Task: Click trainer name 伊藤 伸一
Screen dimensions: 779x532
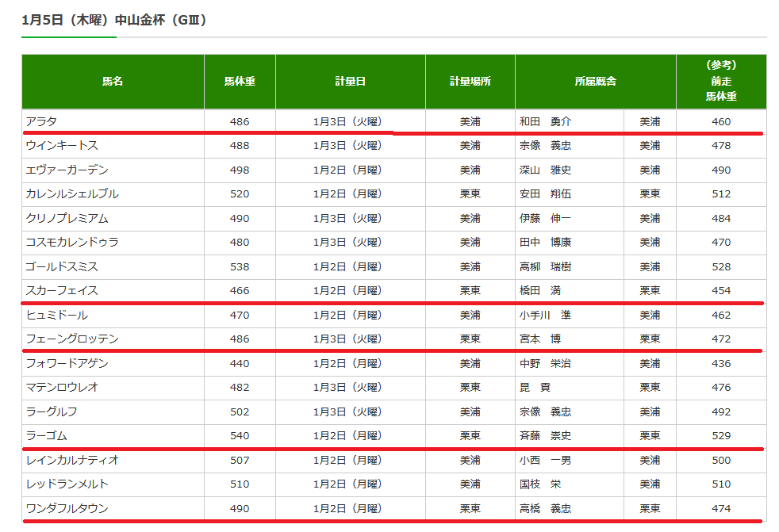Action: 546,219
